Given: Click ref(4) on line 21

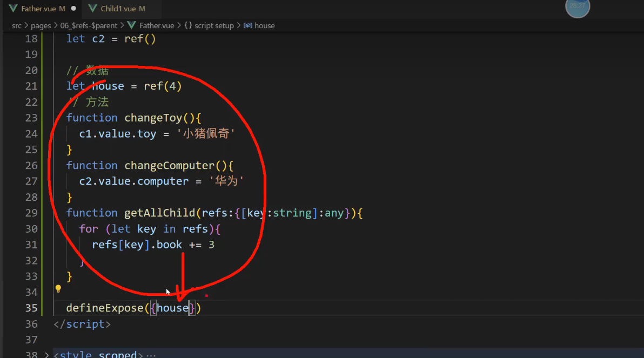Looking at the screenshot, I should [x=163, y=86].
